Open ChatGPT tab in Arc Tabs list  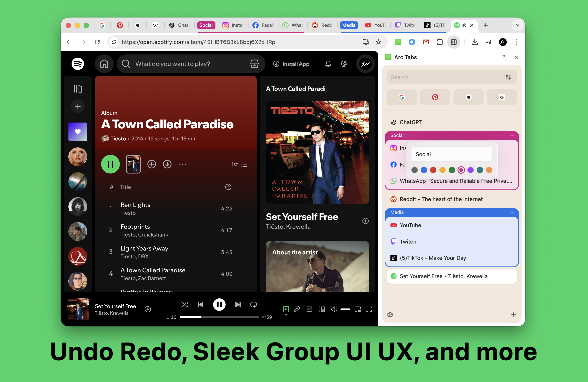452,122
